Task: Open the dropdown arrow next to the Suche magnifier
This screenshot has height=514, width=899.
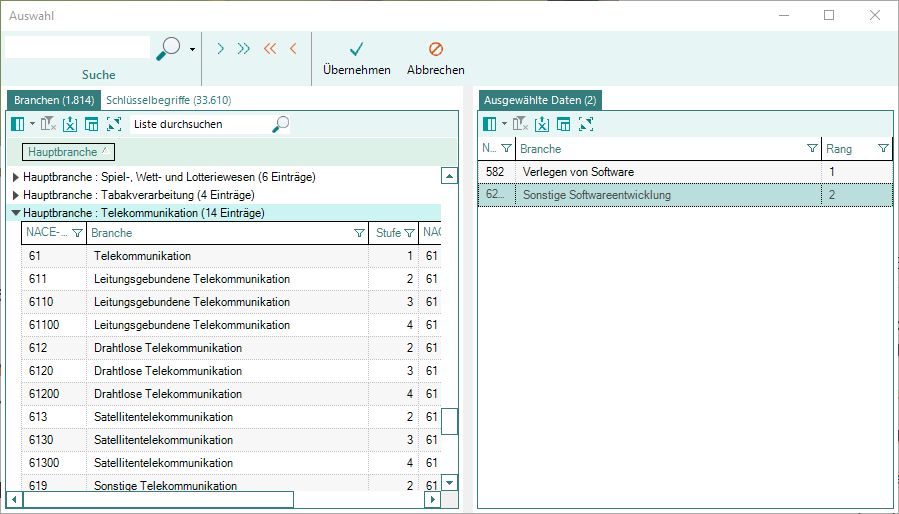Action: (x=192, y=48)
